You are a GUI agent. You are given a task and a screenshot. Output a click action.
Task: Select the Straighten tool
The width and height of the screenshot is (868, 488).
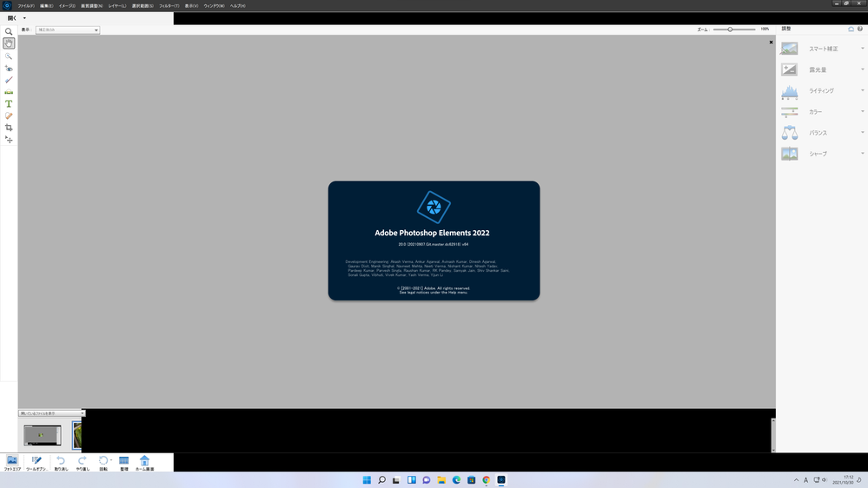[x=9, y=92]
